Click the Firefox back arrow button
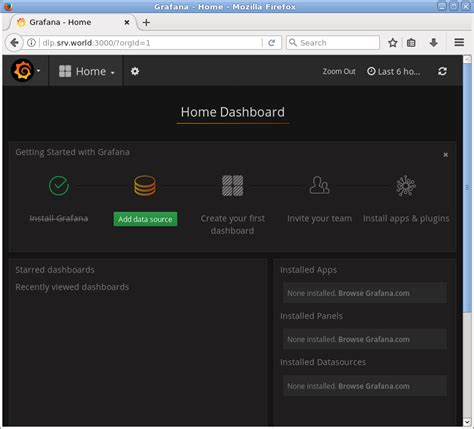 14,43
